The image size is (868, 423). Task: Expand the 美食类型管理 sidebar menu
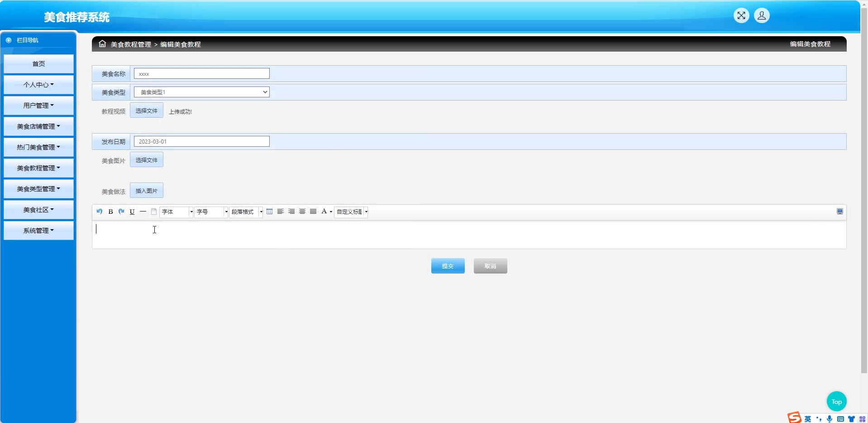[38, 189]
